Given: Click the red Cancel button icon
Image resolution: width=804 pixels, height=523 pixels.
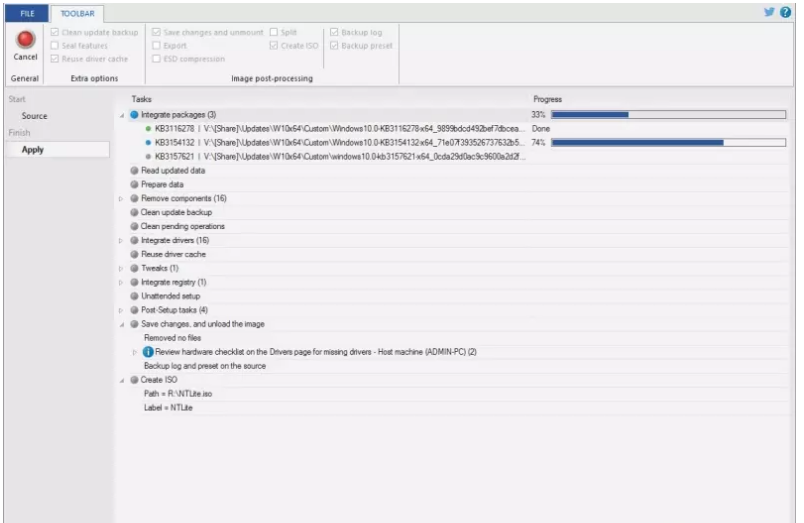Looking at the screenshot, I should pos(25,39).
